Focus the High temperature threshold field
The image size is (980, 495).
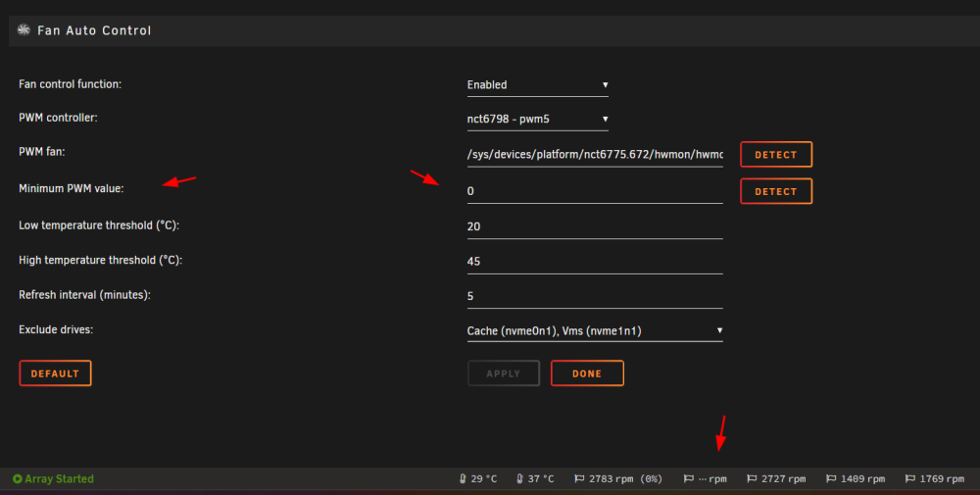(x=595, y=262)
